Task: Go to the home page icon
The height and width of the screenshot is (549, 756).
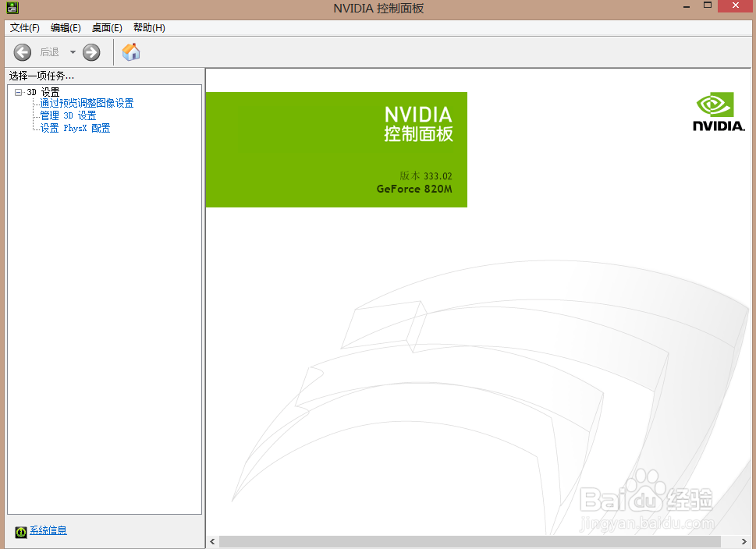Action: click(130, 52)
